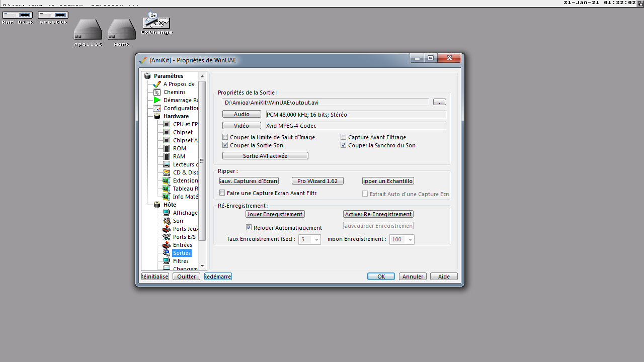Click the Filtres monitor icon
This screenshot has width=644, height=362.
tap(167, 261)
